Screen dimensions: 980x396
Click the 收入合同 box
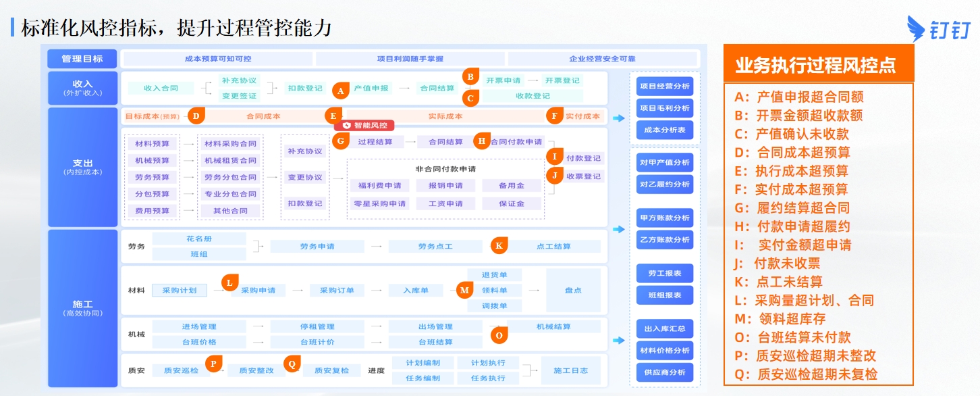click(161, 88)
